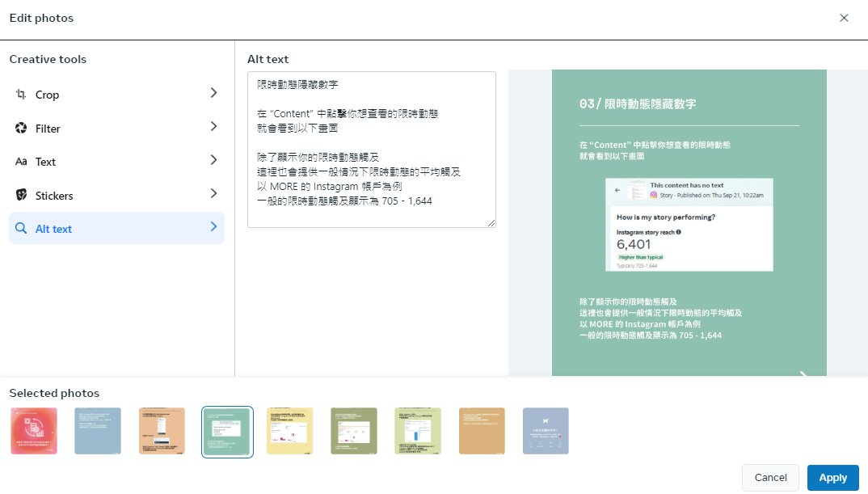This screenshot has width=868, height=494.
Task: Click the Stickers tool icon
Action: pyautogui.click(x=21, y=195)
